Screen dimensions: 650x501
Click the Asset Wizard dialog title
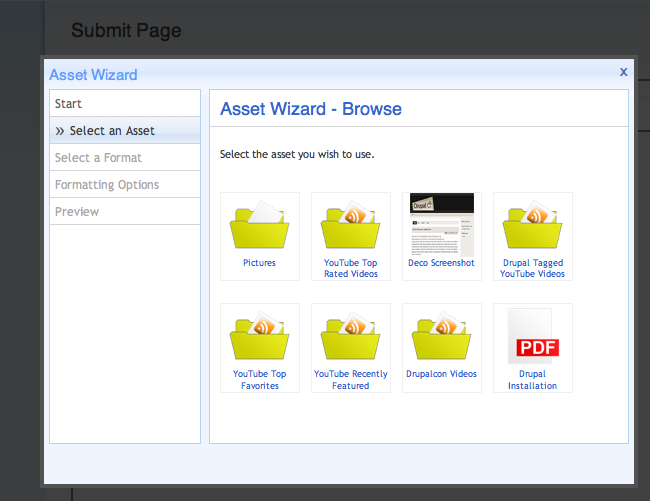(x=93, y=75)
